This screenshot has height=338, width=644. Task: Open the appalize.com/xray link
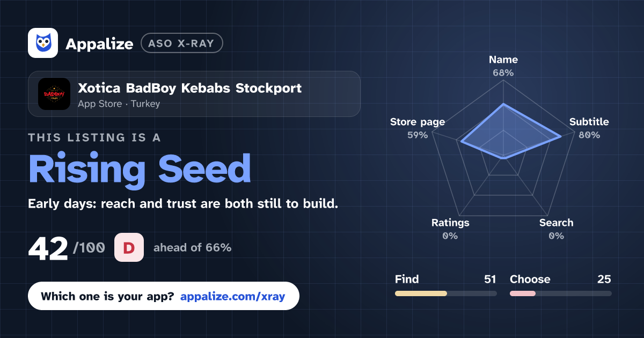233,296
